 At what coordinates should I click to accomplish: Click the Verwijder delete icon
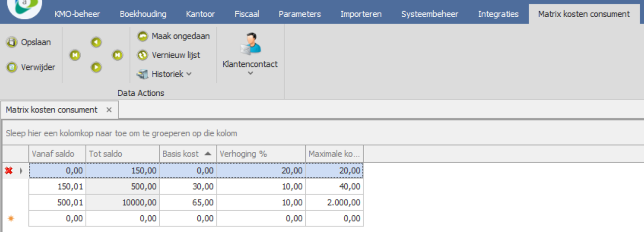click(11, 67)
